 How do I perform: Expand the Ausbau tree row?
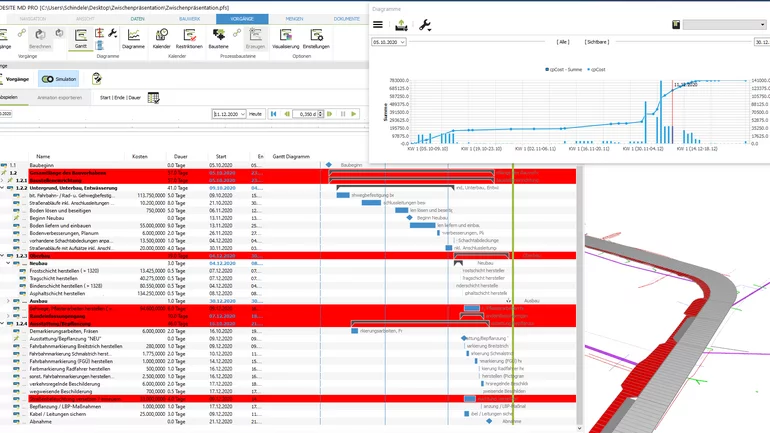pos(8,300)
